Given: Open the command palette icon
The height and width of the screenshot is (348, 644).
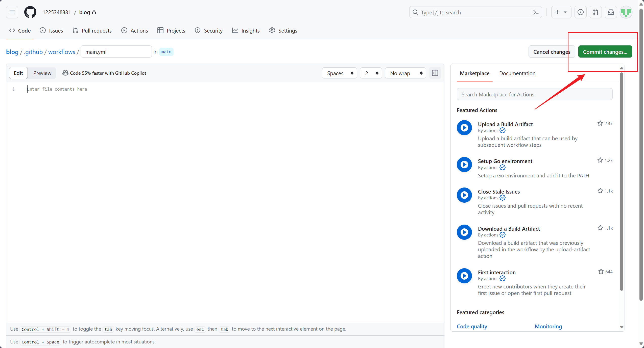Looking at the screenshot, I should [536, 12].
